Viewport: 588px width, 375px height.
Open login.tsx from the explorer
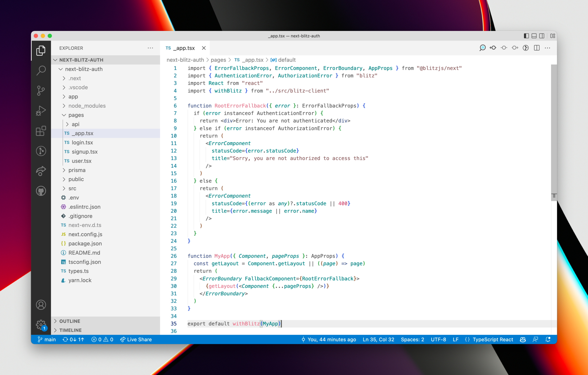click(82, 142)
